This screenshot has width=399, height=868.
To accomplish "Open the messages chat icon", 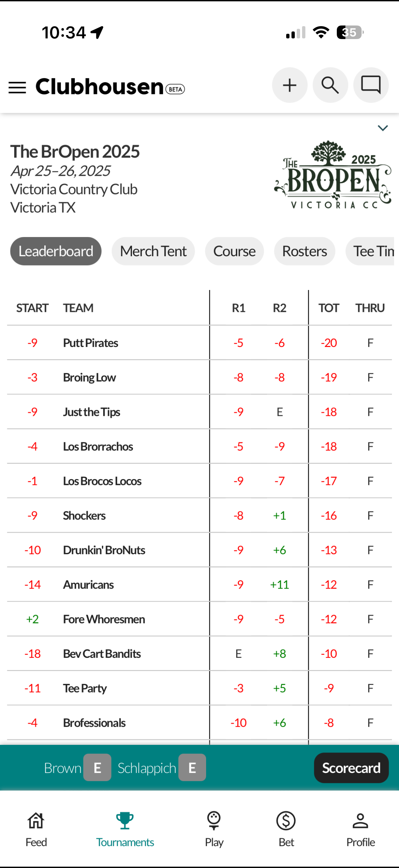I will [371, 85].
